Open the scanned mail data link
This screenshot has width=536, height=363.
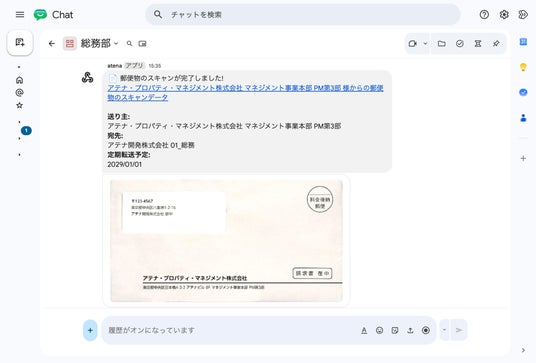coord(245,93)
